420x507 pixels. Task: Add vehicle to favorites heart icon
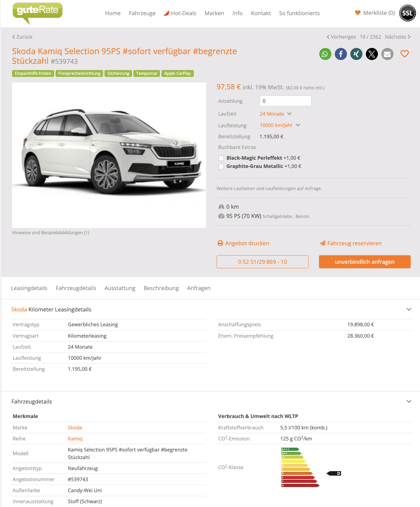(404, 54)
